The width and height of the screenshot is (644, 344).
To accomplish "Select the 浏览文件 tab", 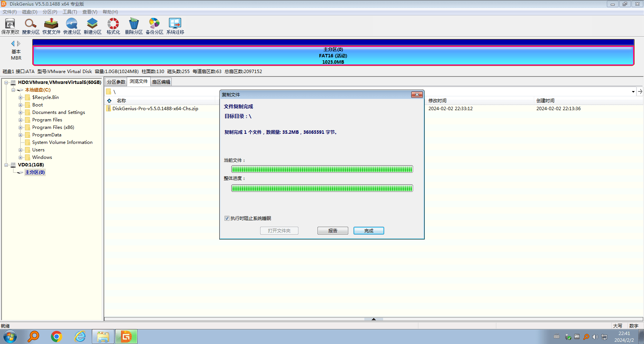I will coord(139,81).
